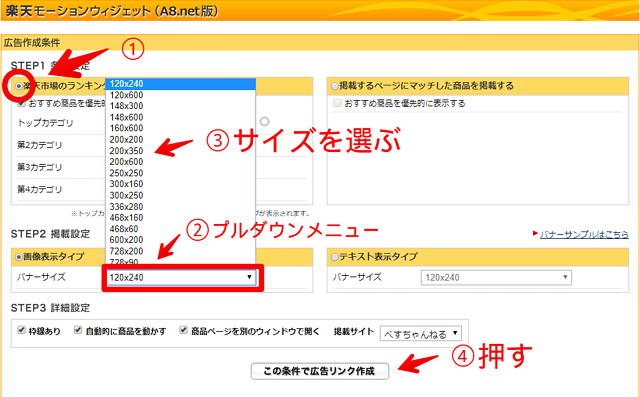This screenshot has height=397, width=640.
Task: Toggle left panel おすすめ商品を優先 checkbox
Action: click(x=22, y=104)
